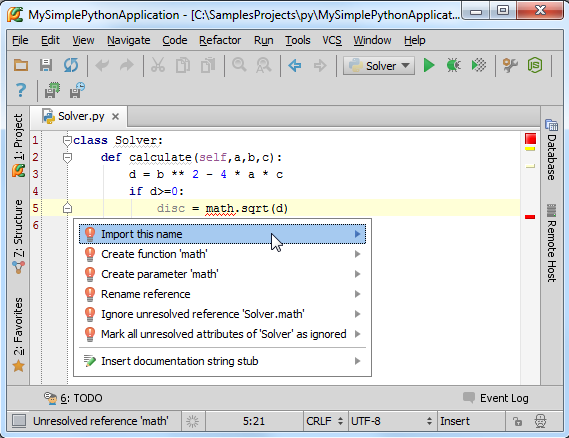Click the underlined 'math' reference in code
This screenshot has width=569, height=438.
[220, 209]
